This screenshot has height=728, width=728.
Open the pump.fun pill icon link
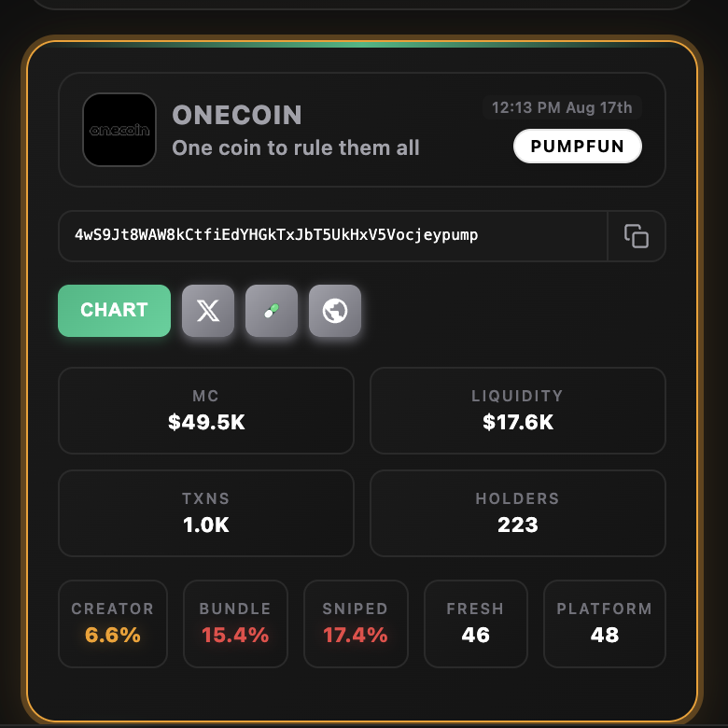pyautogui.click(x=272, y=311)
